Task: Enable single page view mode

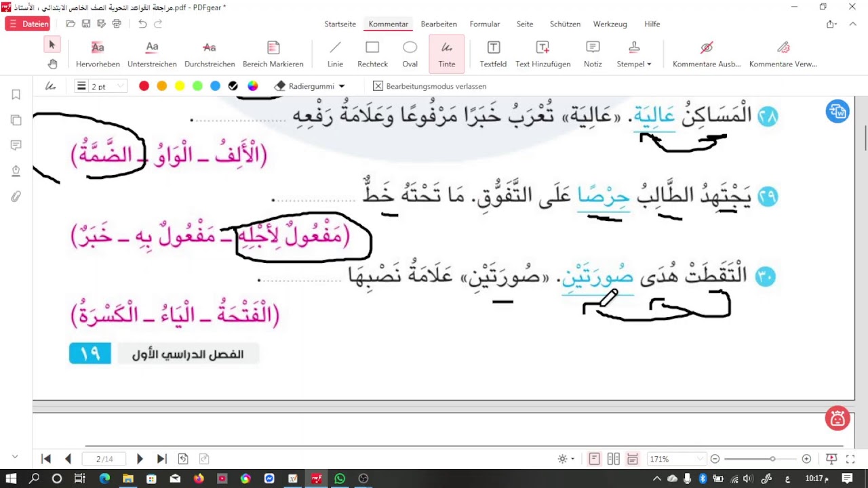Action: pos(595,459)
